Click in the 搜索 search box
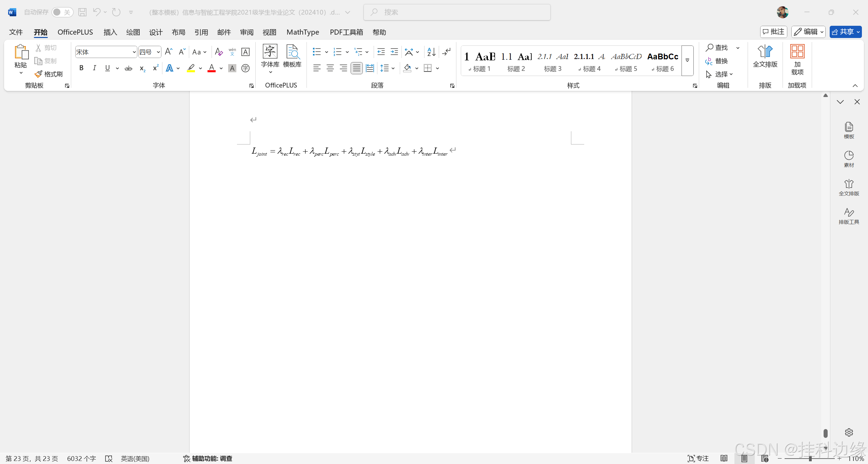 point(457,12)
